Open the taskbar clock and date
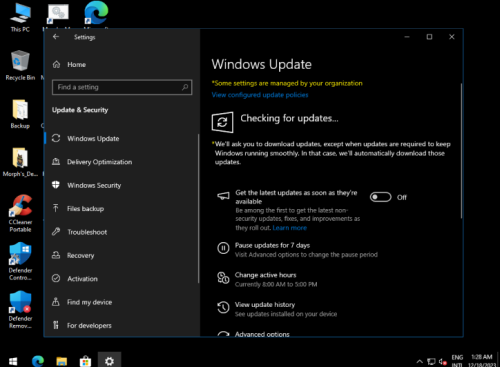Screen dimensions: 500x367 pyautogui.click(x=482, y=361)
